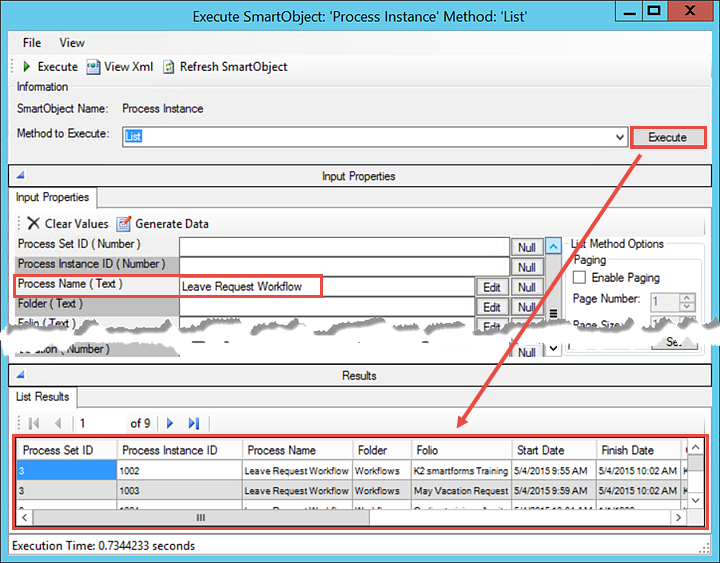The height and width of the screenshot is (563, 720).
Task: Click the Start Date column header
Action: tap(554, 450)
